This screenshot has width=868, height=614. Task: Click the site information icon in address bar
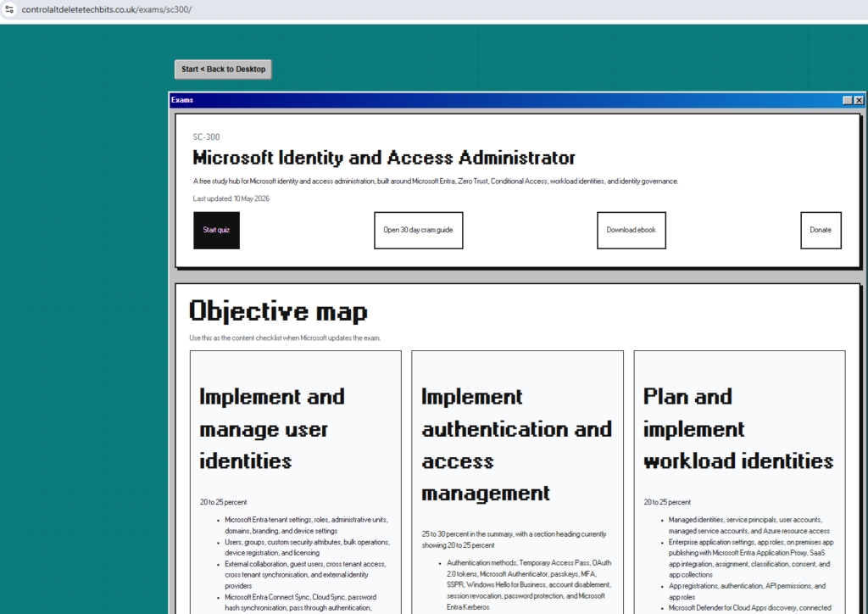coord(9,9)
